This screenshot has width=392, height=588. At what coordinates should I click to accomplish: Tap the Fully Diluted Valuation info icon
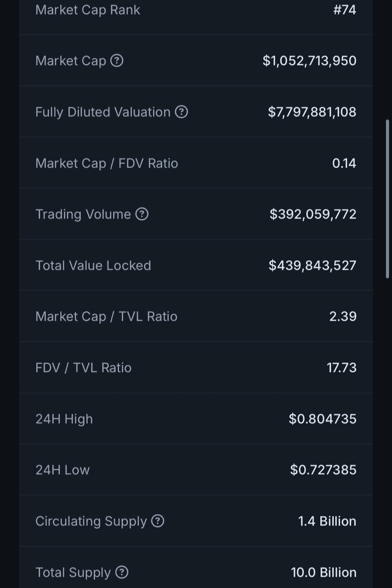click(x=182, y=112)
